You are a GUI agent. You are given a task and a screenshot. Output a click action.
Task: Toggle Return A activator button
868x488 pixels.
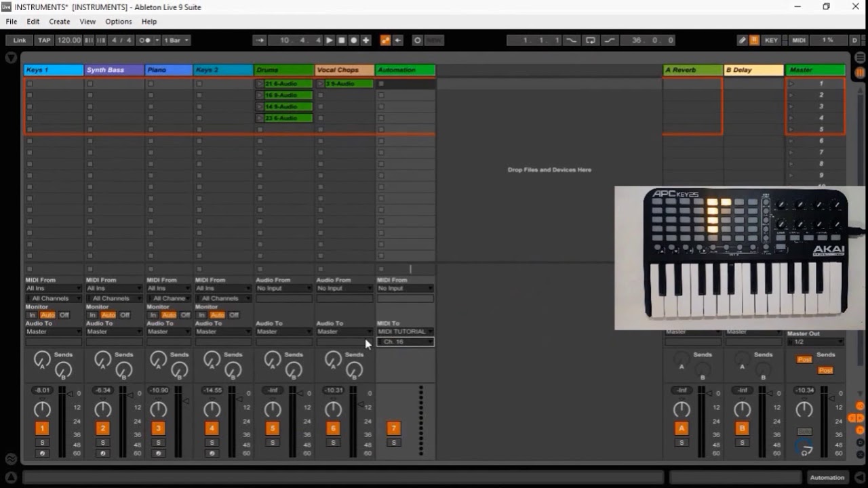(682, 428)
